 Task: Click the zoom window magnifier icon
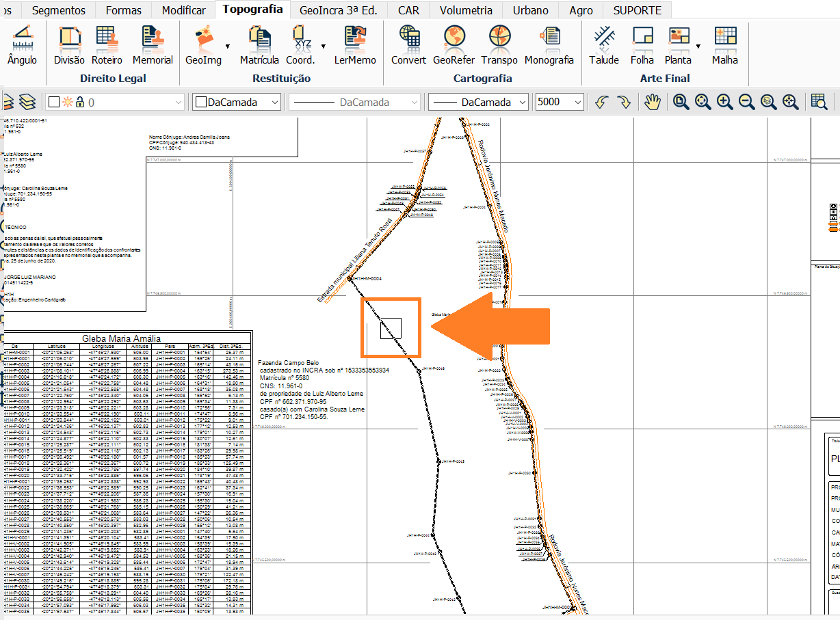[x=681, y=103]
